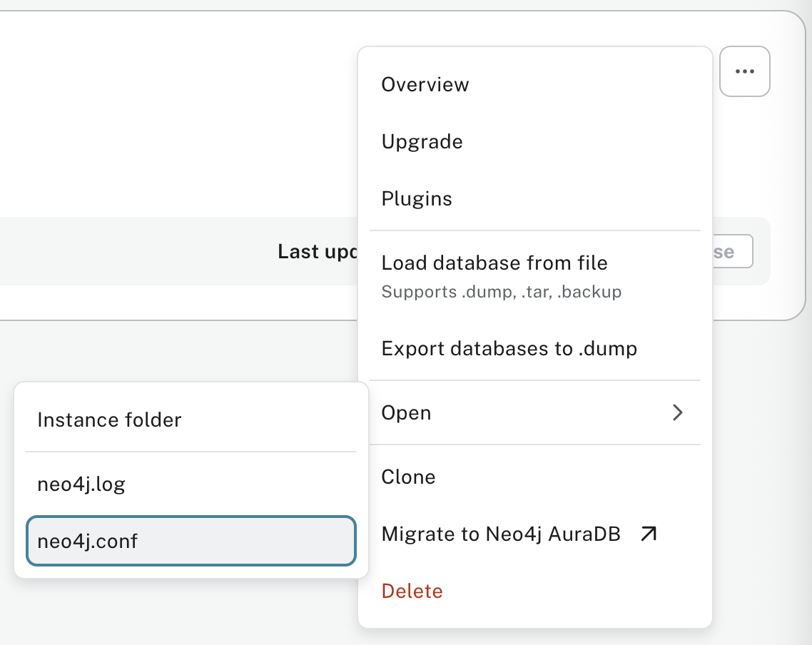Click the 'Last upd' label text
Viewport: 812px width, 645px height.
[x=317, y=251]
